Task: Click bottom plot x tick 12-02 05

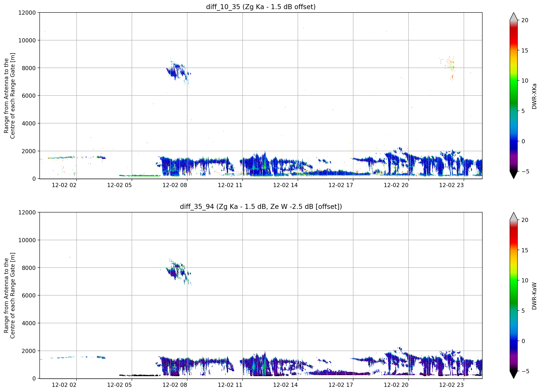Action: 120,385
